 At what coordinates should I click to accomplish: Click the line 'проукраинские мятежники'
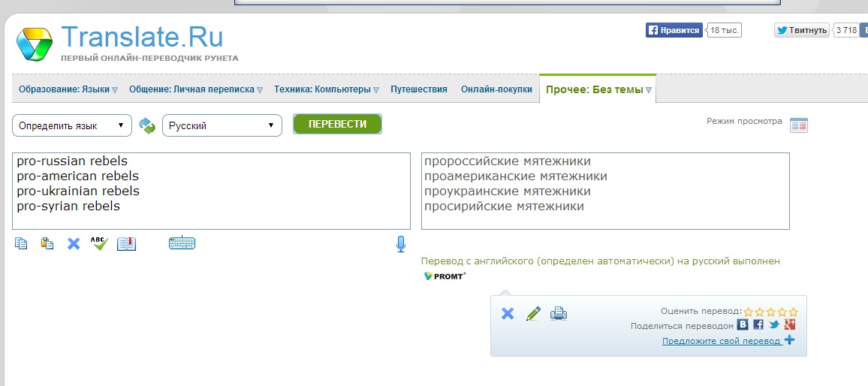[508, 191]
